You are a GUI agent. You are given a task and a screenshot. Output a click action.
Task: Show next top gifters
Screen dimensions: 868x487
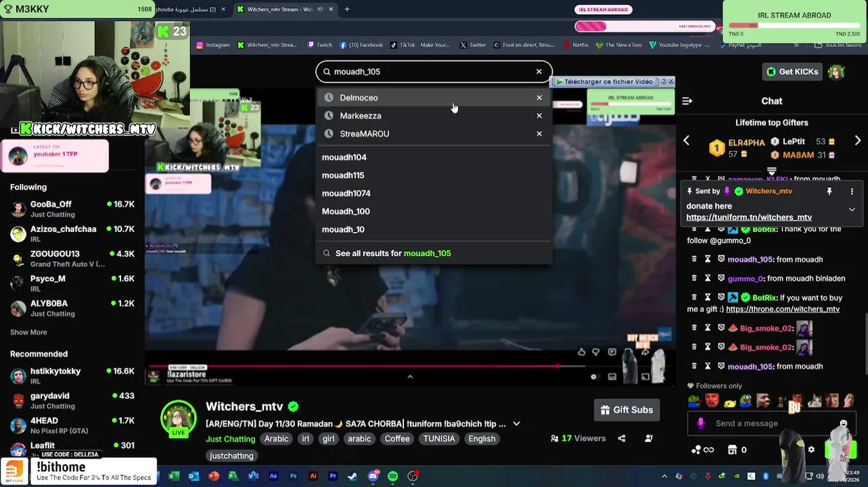tap(857, 141)
